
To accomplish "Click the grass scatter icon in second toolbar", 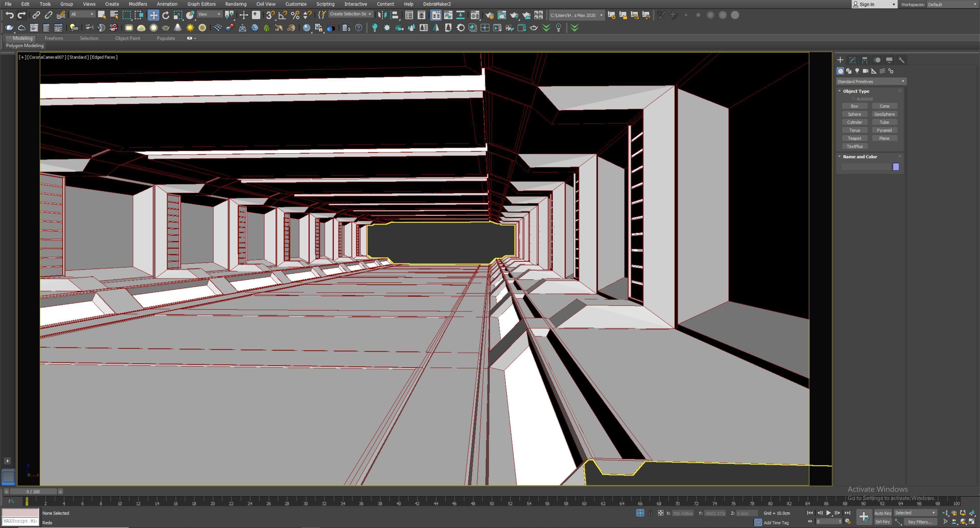I will [x=267, y=28].
